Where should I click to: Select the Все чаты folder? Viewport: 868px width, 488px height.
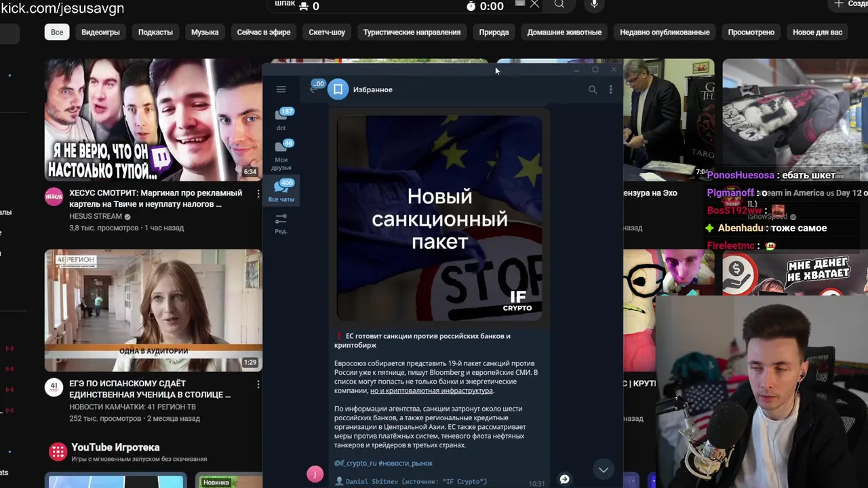coord(281,191)
